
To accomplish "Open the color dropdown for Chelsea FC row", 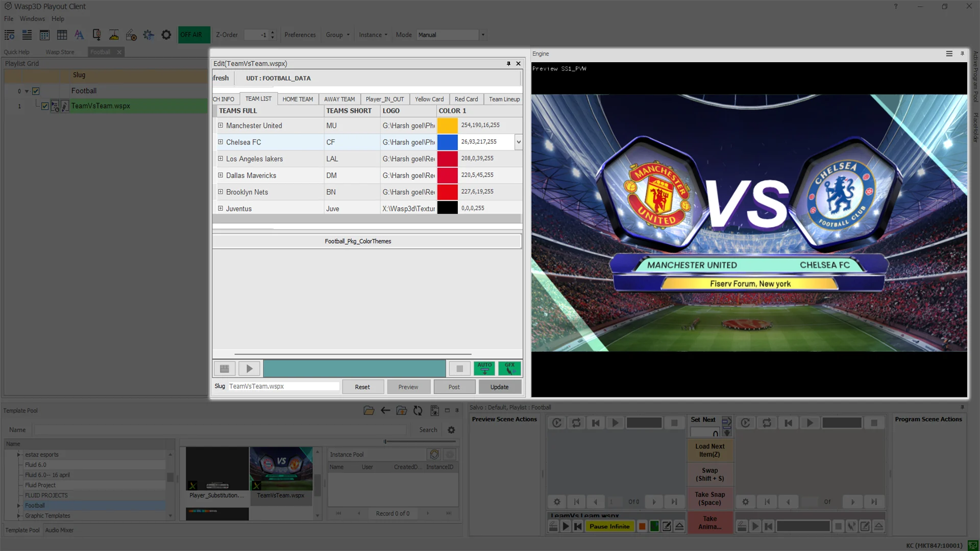I will tap(519, 142).
